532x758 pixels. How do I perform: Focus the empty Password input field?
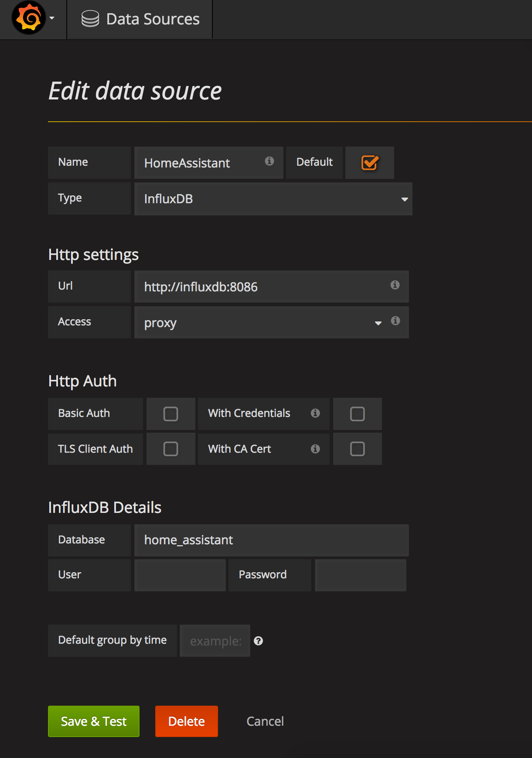click(361, 575)
